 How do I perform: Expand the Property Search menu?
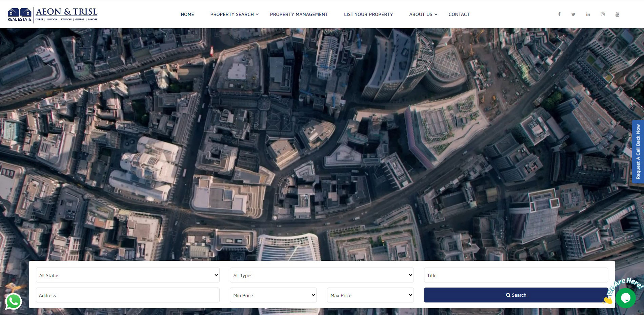(234, 14)
